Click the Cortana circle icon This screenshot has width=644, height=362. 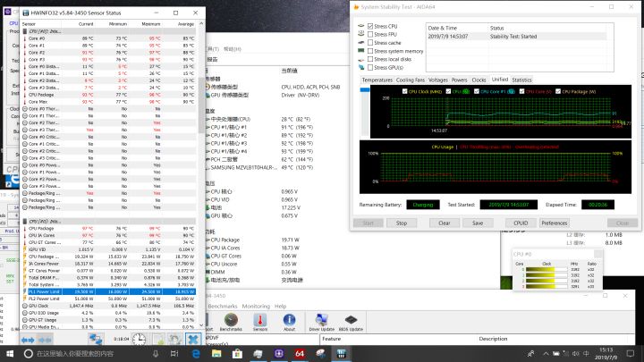[x=29, y=353]
